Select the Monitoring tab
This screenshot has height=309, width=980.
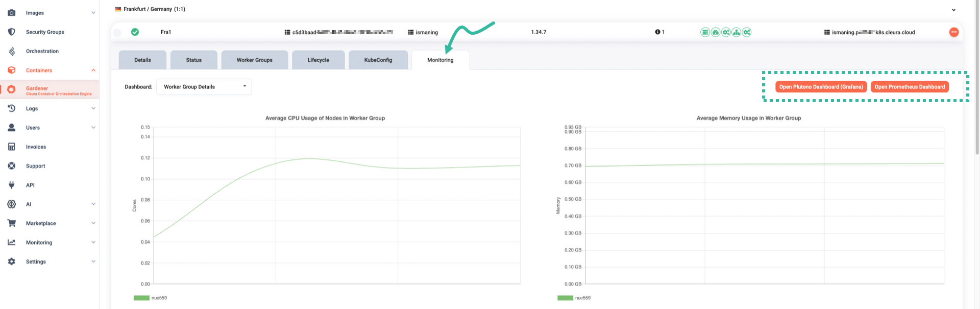440,60
